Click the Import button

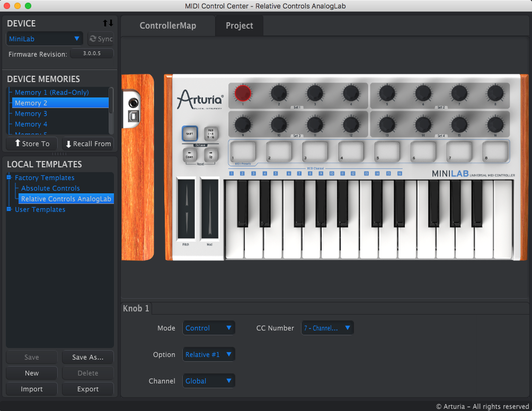[x=32, y=389]
